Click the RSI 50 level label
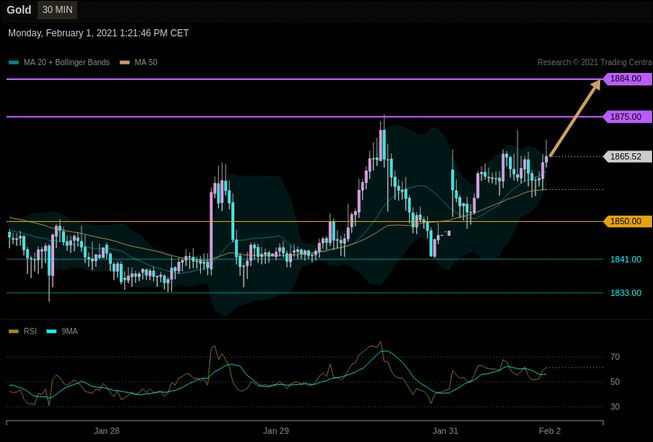The width and height of the screenshot is (653, 442). tap(615, 382)
